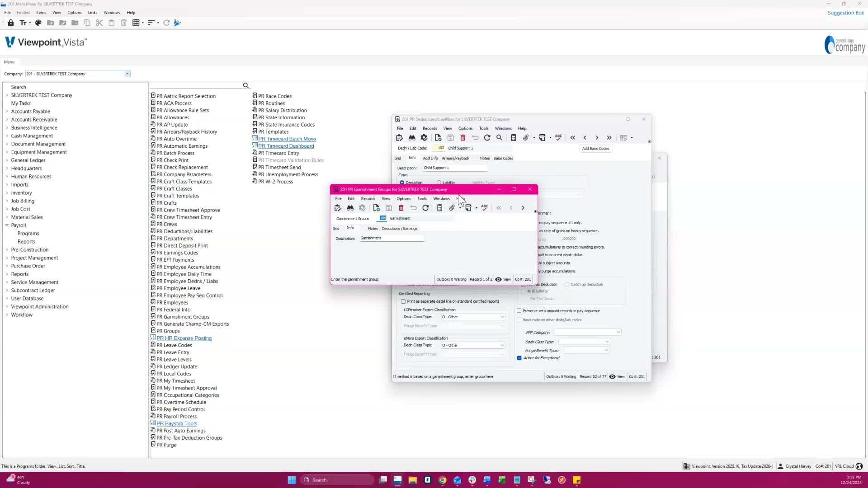Enable Preserve zero-amount records in pay sequence

click(519, 311)
